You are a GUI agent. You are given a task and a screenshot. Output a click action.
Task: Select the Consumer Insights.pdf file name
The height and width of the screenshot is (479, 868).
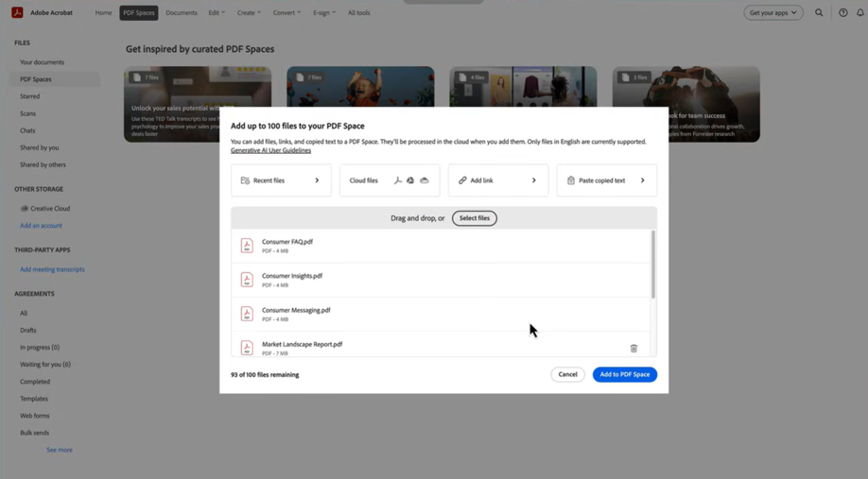(x=292, y=276)
